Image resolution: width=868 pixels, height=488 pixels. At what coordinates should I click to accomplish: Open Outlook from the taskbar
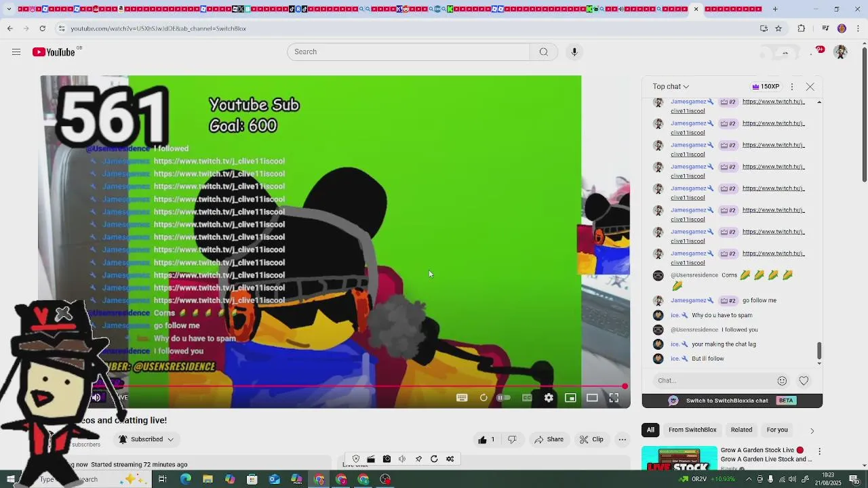click(x=274, y=479)
